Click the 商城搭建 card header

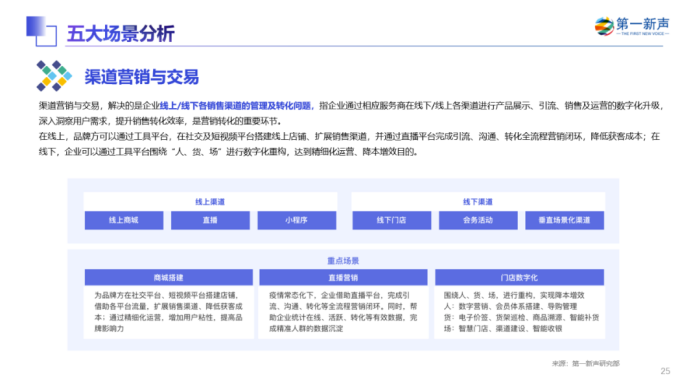169,277
